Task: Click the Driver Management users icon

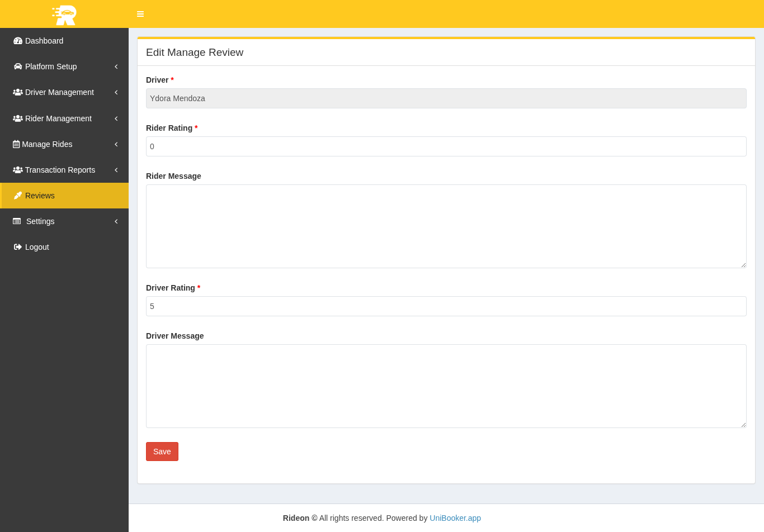Action: pos(18,92)
